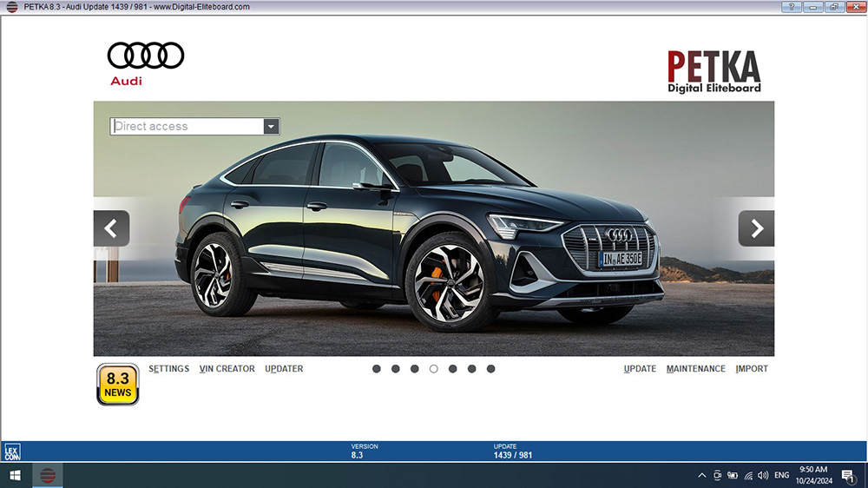Open the tray icon left of the battery
The height and width of the screenshot is (488, 868).
coord(718,475)
